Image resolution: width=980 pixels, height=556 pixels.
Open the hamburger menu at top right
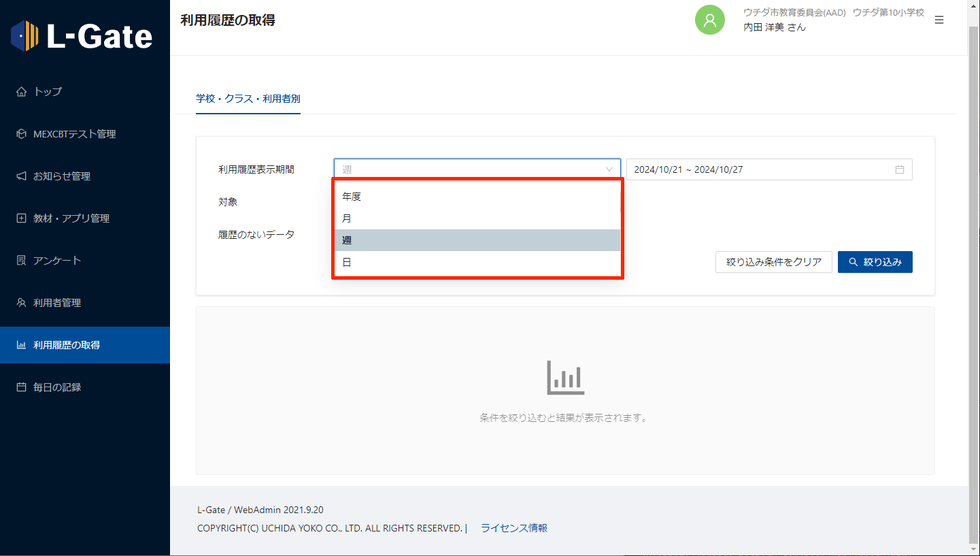939,20
